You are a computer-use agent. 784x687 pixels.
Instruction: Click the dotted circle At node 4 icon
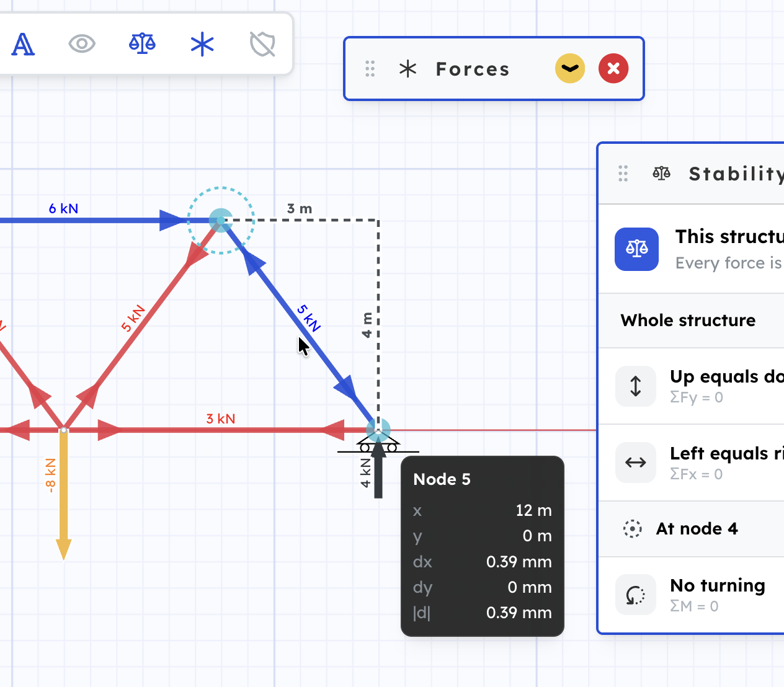[633, 529]
